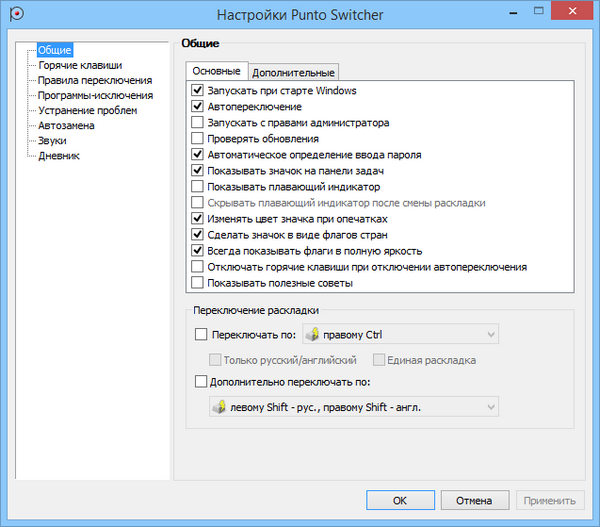The height and width of the screenshot is (527, 600).
Task: Check the 'Переключать по:' option
Action: tap(201, 335)
